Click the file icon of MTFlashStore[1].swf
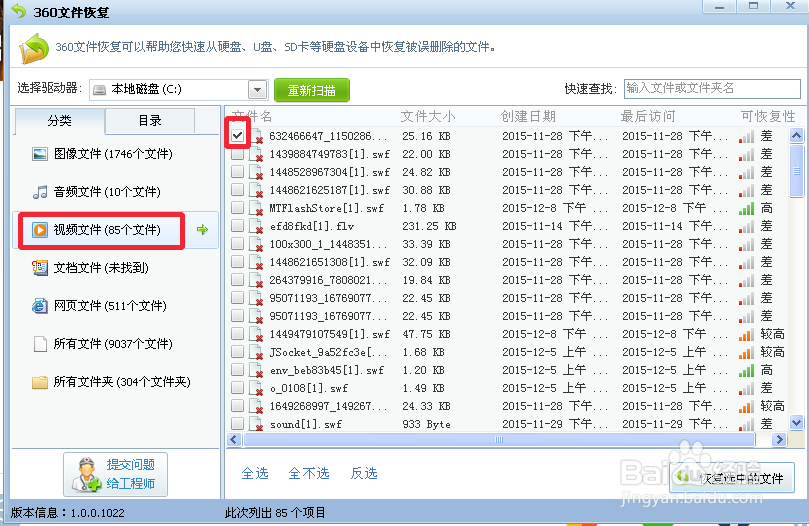The height and width of the screenshot is (526, 809). 256,208
